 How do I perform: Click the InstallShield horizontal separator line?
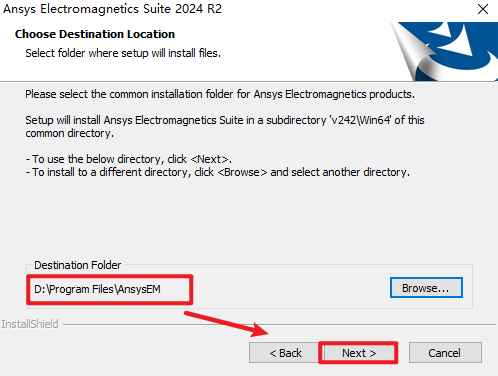pos(279,324)
